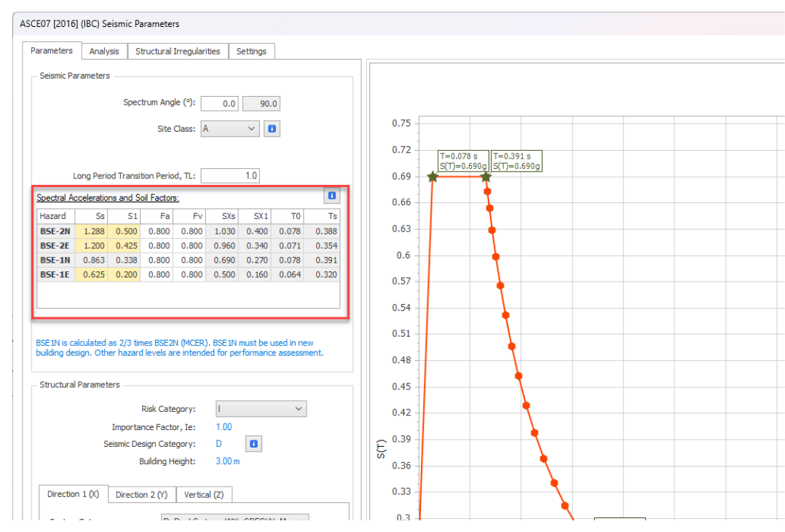Edit BSE-2N S1 value 0.500

(124, 231)
